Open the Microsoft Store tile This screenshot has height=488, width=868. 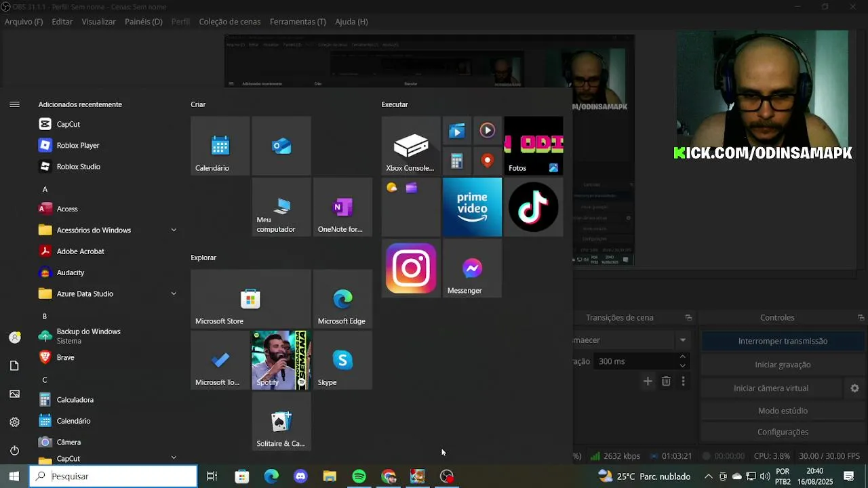point(251,299)
